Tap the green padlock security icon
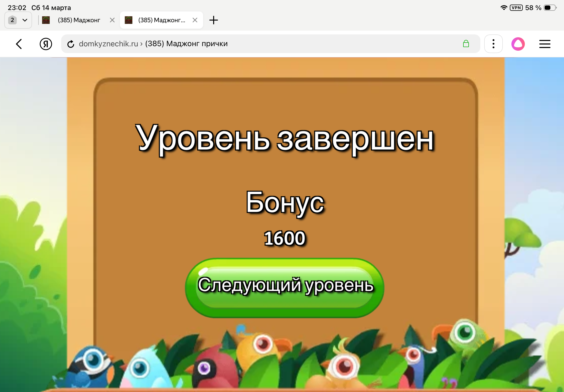This screenshot has height=392, width=564. click(x=466, y=44)
